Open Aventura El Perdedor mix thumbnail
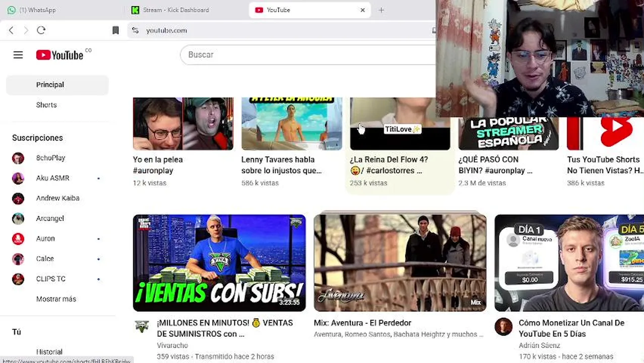This screenshot has height=363, width=644. tap(400, 263)
